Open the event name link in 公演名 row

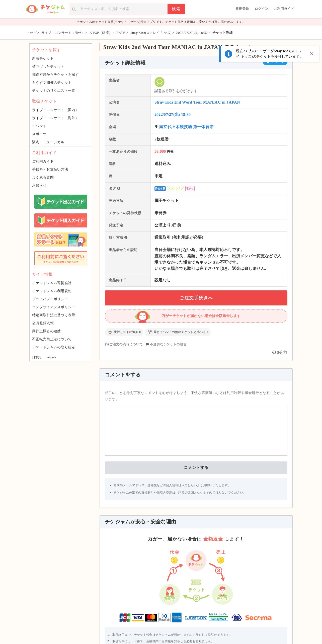click(x=197, y=102)
